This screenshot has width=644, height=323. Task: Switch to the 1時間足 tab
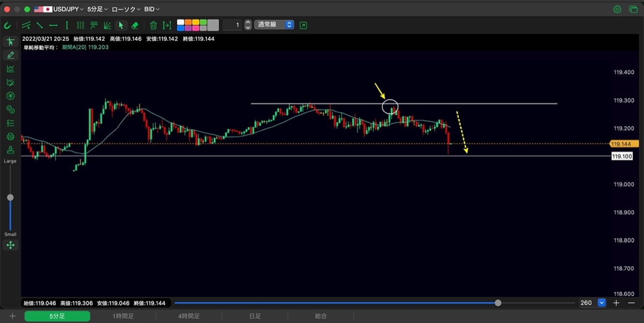coord(123,317)
